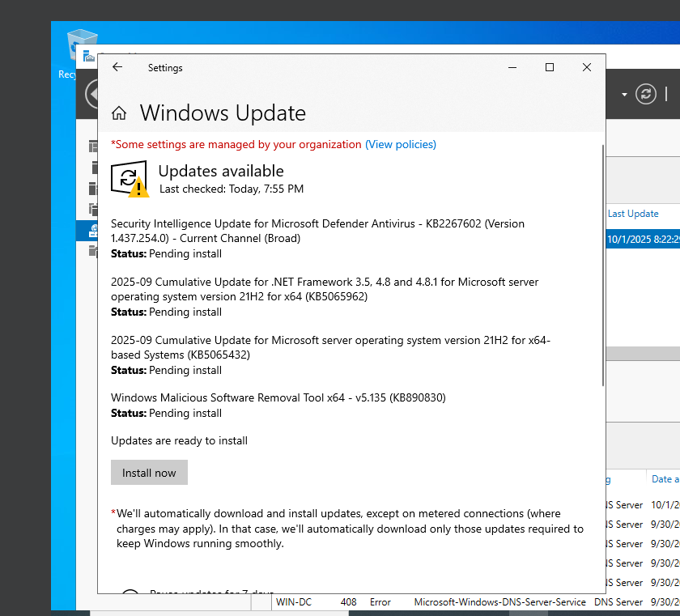The height and width of the screenshot is (616, 680).
Task: Select the Microsoft-Windows-DNS-Server-Service source cell
Action: tap(499, 602)
